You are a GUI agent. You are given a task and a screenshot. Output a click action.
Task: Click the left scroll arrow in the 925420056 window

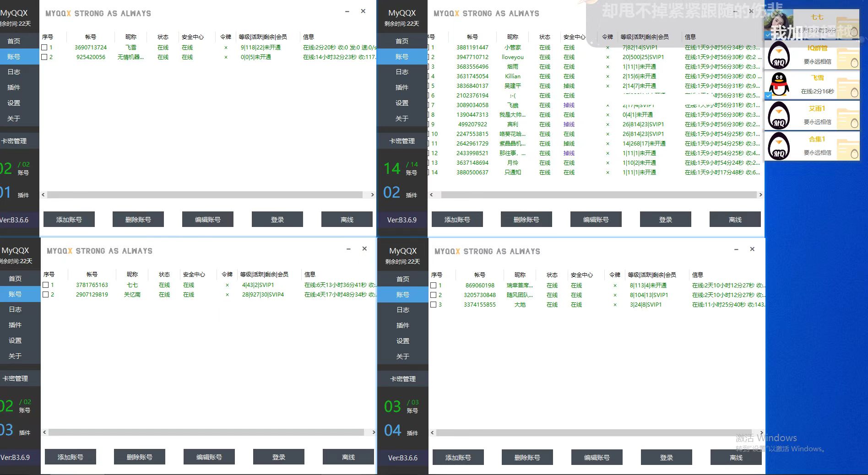tap(43, 195)
